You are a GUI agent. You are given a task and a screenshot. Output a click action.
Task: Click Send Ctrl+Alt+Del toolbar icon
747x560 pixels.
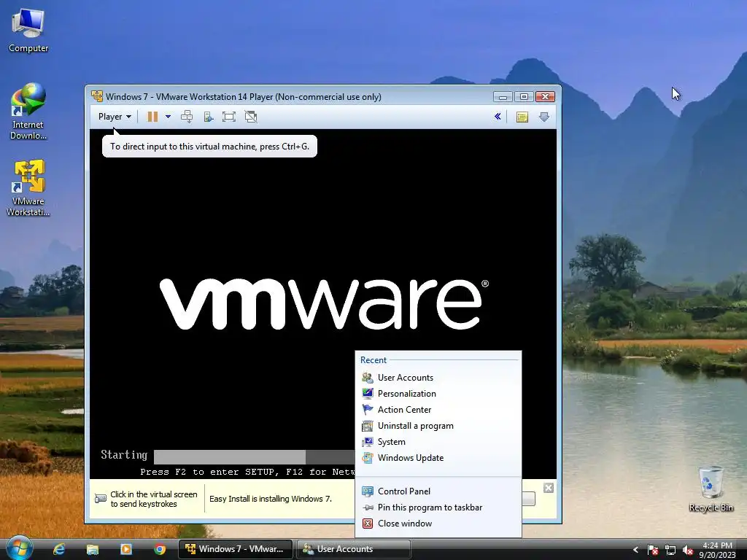click(187, 117)
